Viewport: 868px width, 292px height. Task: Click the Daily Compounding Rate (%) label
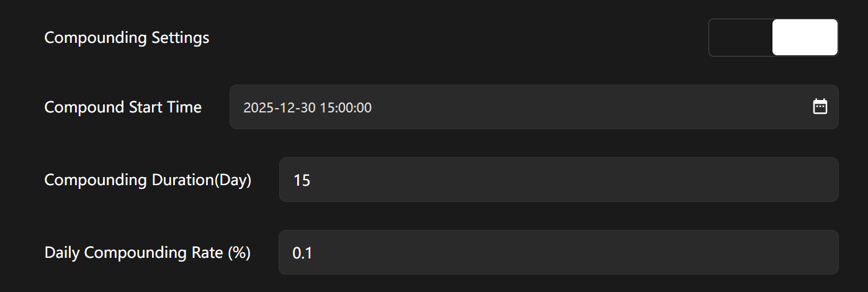click(147, 253)
